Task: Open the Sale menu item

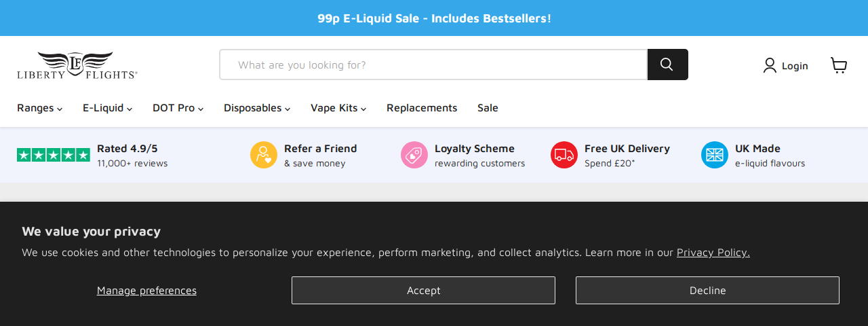Action: (488, 108)
